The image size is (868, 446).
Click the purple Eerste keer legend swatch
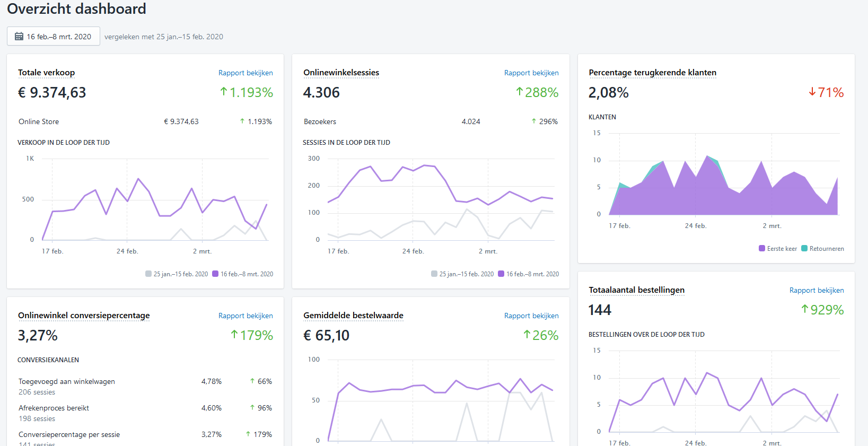[762, 248]
